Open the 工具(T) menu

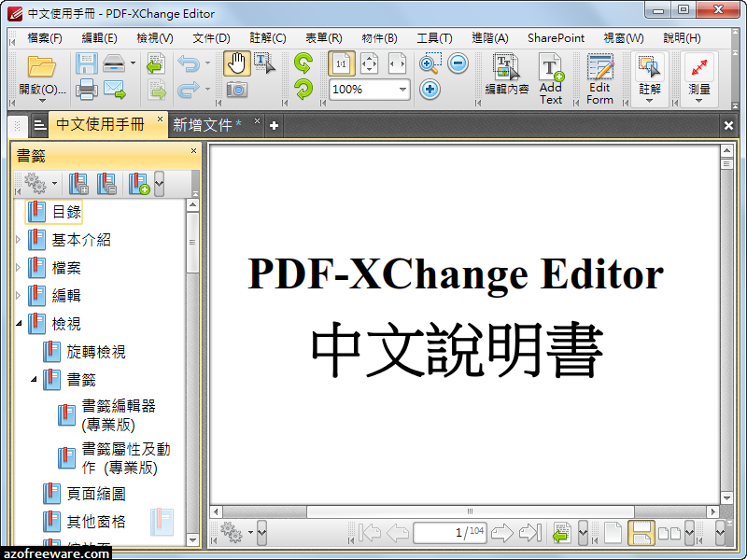434,38
